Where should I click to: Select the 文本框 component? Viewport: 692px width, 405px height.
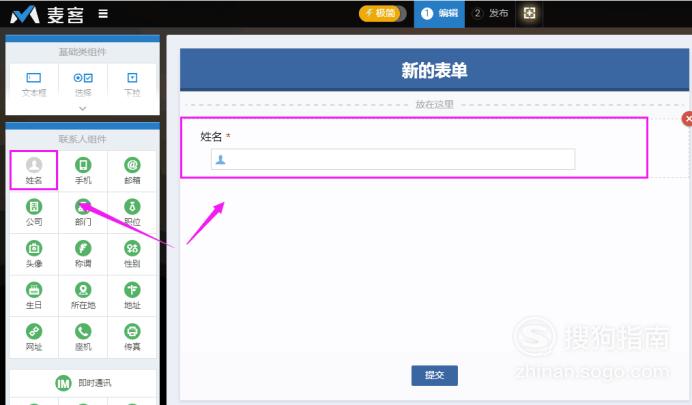(34, 84)
